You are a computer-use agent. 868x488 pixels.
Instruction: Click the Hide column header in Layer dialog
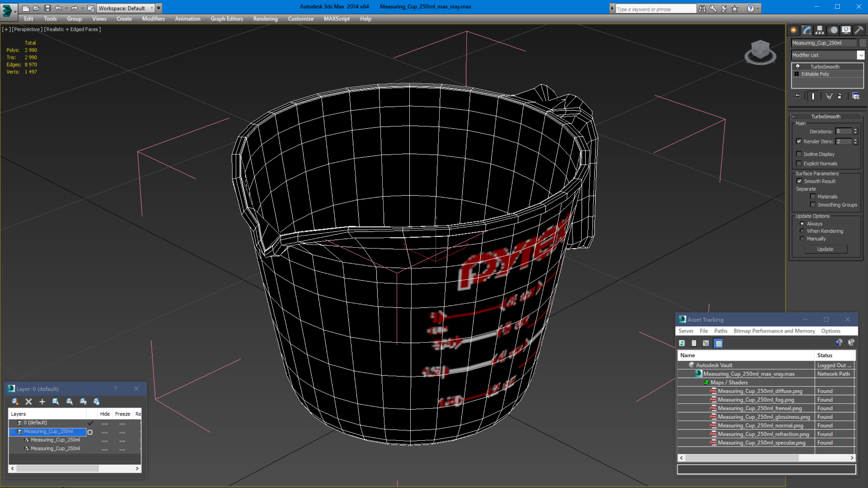coord(105,414)
